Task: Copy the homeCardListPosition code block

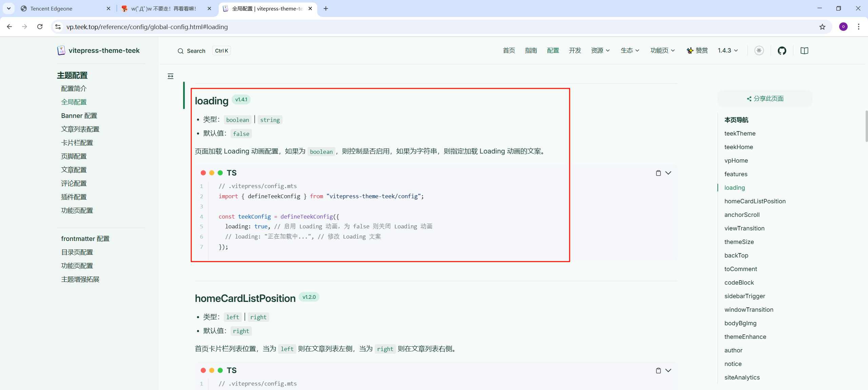Action: click(x=658, y=371)
